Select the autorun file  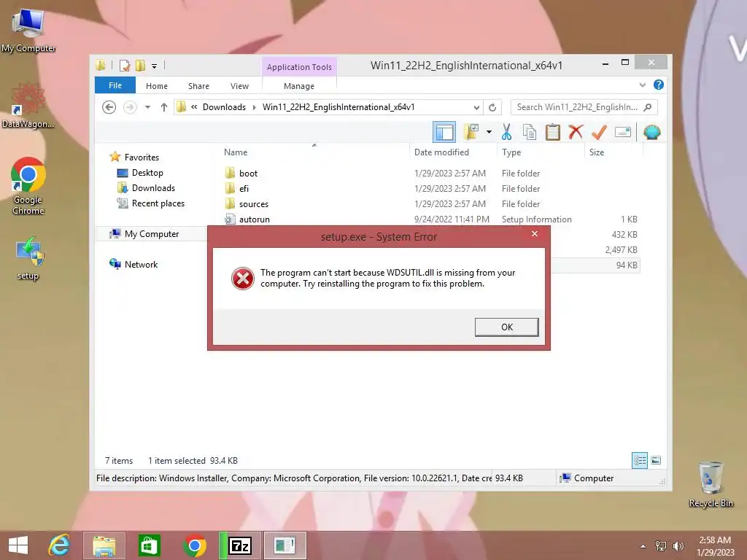[254, 219]
